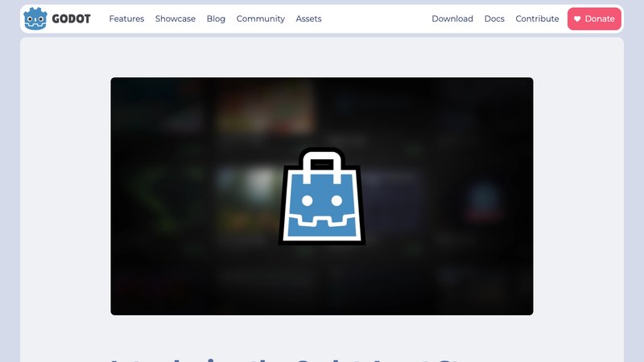Open the Community menu item
This screenshot has width=644, height=362.
(x=260, y=19)
